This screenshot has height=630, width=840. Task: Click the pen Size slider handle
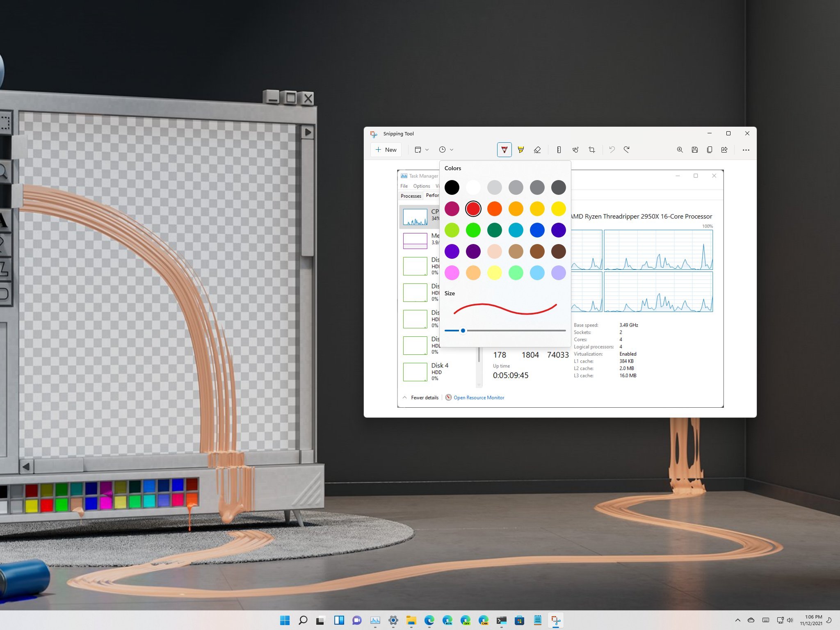coord(463,331)
